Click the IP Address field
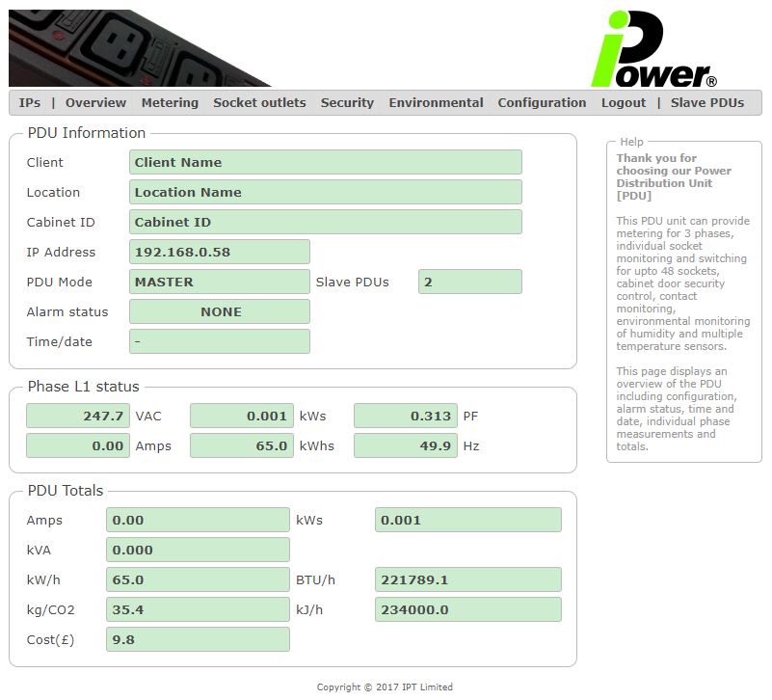The image size is (772, 700). point(219,252)
